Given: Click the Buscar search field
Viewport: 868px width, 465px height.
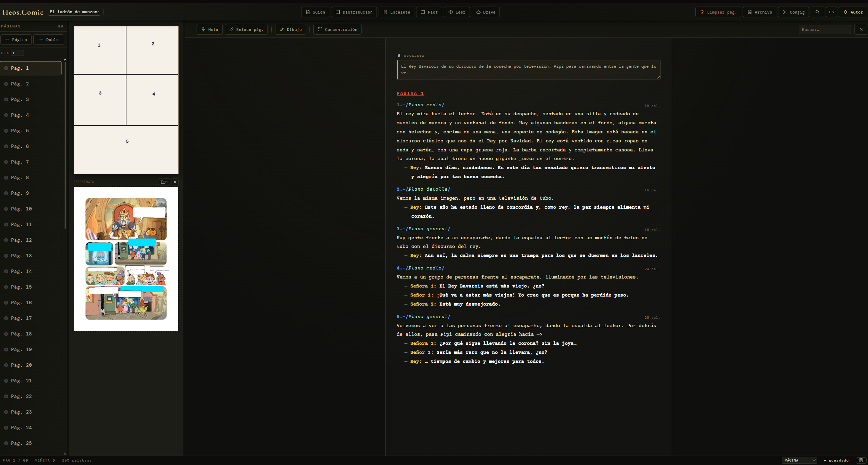Looking at the screenshot, I should [x=825, y=30].
